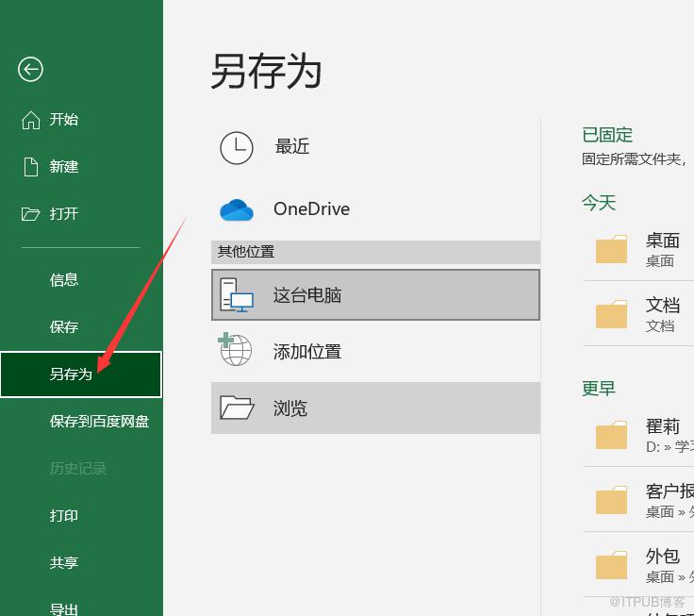Click the folder icon next to 客户报

coord(611,500)
